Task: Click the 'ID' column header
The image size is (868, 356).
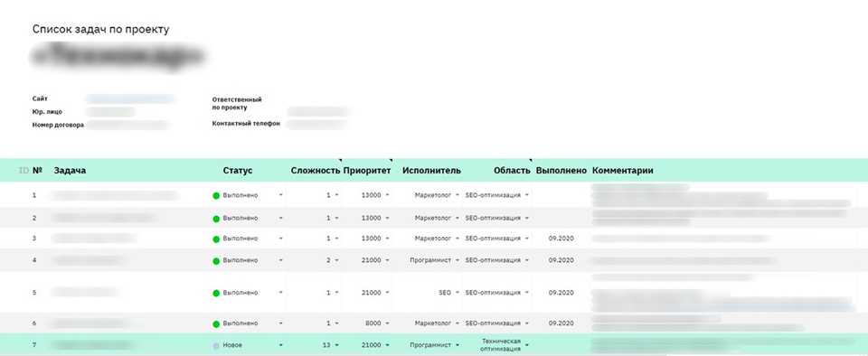Action: (x=24, y=171)
